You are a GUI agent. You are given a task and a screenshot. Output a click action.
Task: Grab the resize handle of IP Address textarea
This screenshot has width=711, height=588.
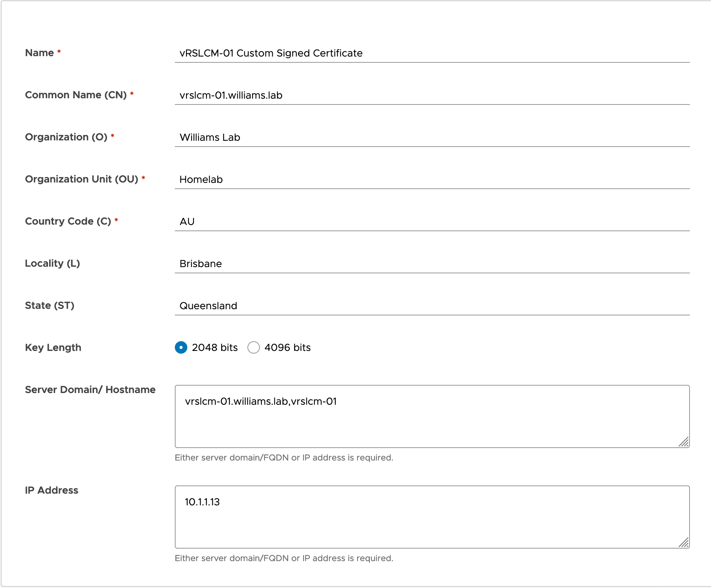[684, 542]
